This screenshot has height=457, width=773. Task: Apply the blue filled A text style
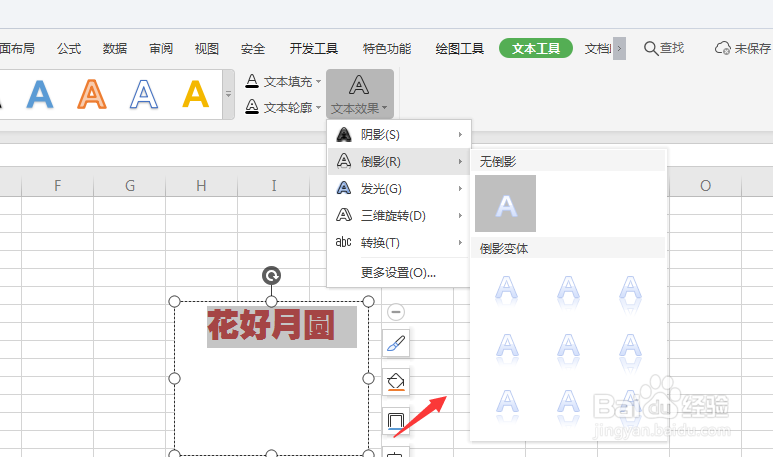(40, 94)
